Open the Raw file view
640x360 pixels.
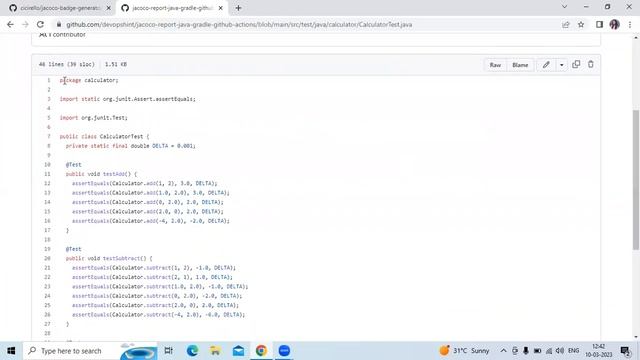point(495,65)
